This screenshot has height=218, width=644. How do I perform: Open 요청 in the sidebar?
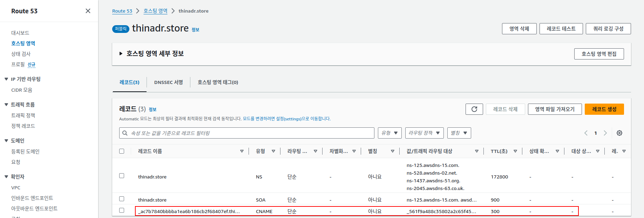[16, 162]
